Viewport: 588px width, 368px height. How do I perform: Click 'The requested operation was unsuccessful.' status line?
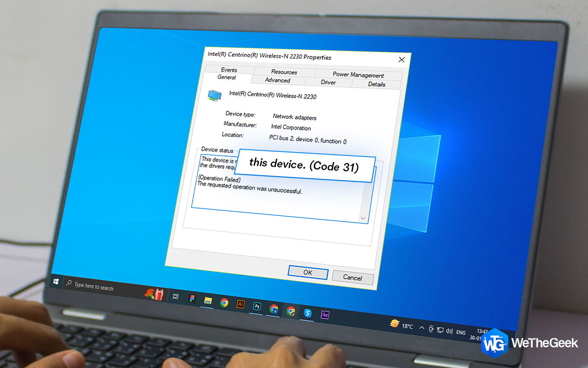(249, 187)
